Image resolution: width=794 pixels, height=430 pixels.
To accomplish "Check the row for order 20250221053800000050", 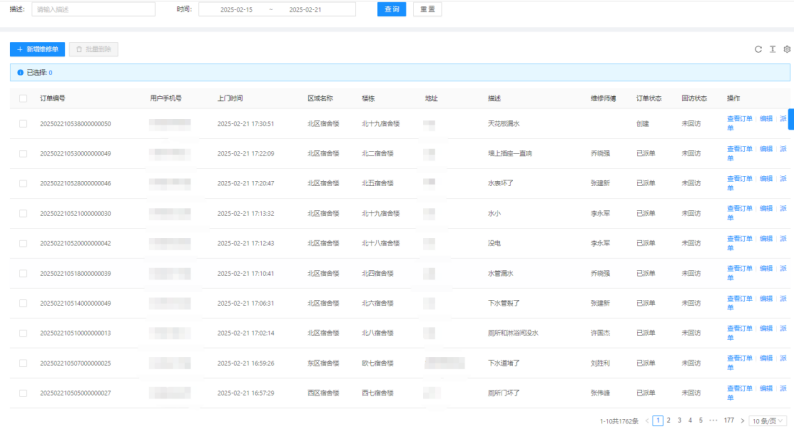I will coord(22,124).
